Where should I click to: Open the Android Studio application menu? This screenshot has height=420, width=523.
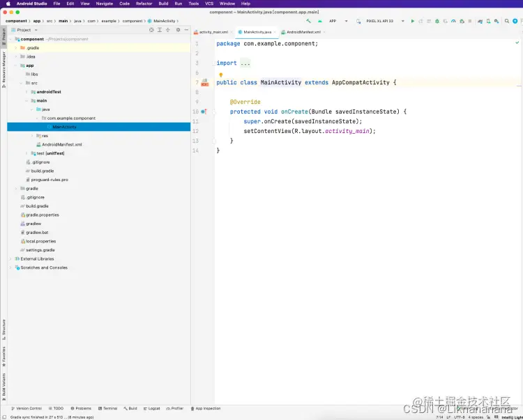[x=31, y=3]
